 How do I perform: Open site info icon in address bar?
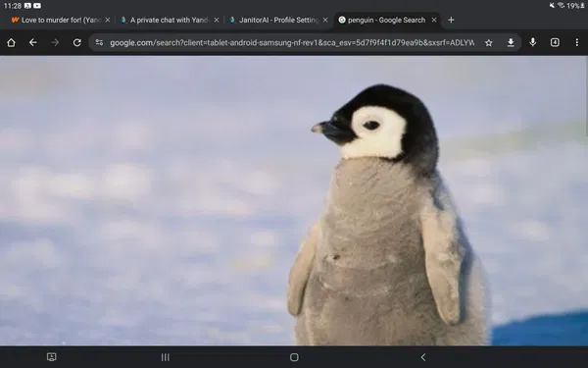(x=99, y=42)
